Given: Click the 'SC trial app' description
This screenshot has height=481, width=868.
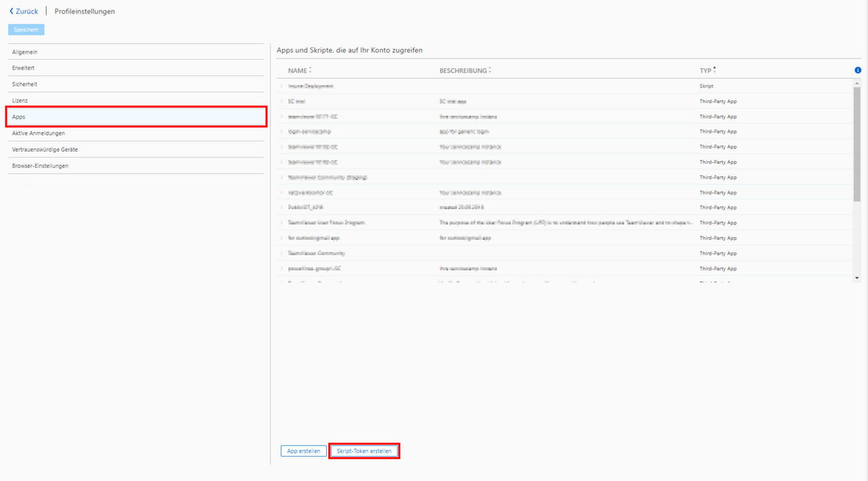Looking at the screenshot, I should click(453, 101).
